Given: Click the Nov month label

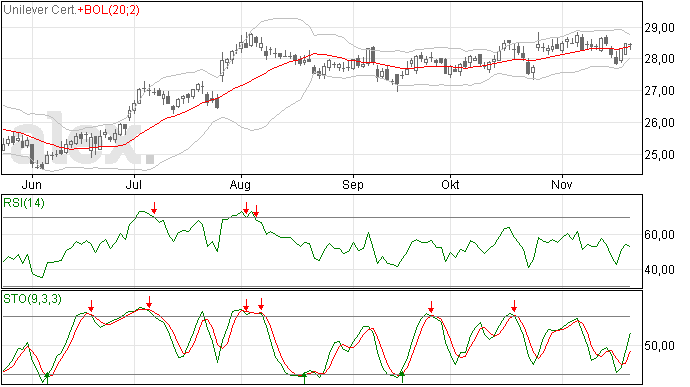Looking at the screenshot, I should (x=562, y=184).
